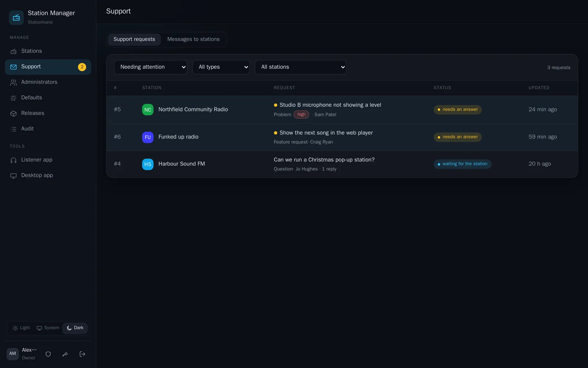The width and height of the screenshot is (588, 368).
Task: Switch to the Support requests tab
Action: (x=134, y=39)
